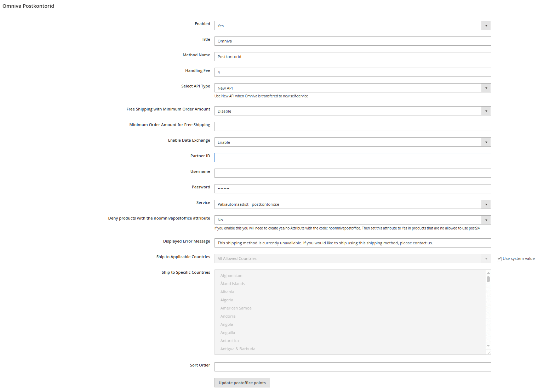The height and width of the screenshot is (392, 538).
Task: Click the Omniva Postkontorid section heading
Action: point(28,6)
